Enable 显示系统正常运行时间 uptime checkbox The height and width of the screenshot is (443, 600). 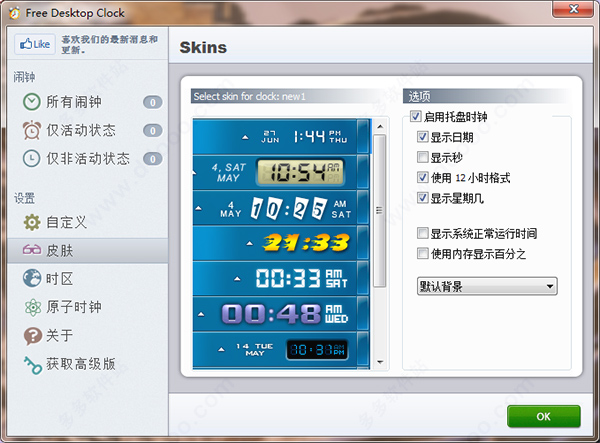point(422,233)
